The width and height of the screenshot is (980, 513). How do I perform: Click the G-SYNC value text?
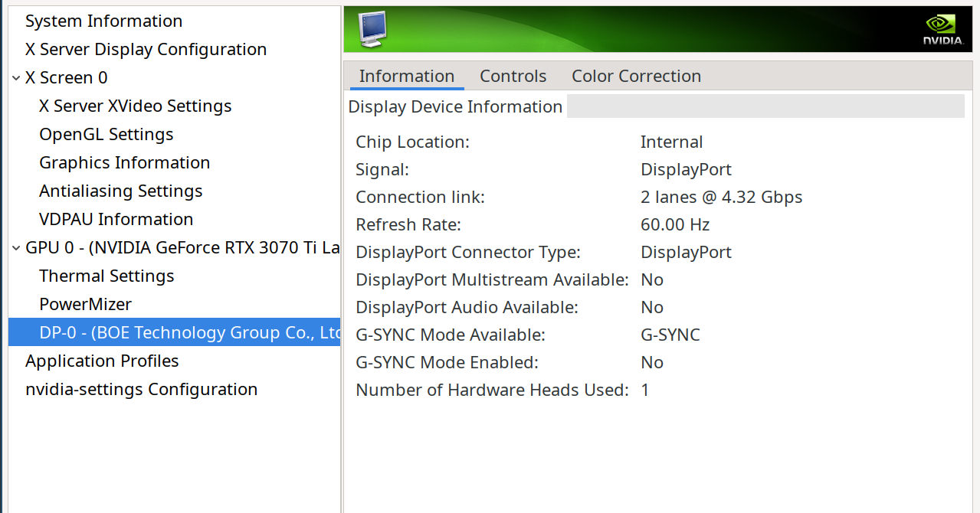(x=670, y=335)
